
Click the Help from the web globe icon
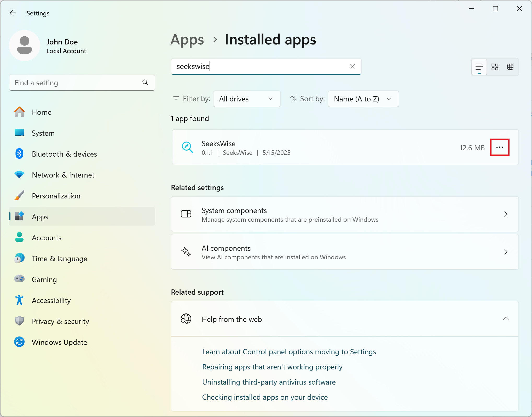[186, 319]
